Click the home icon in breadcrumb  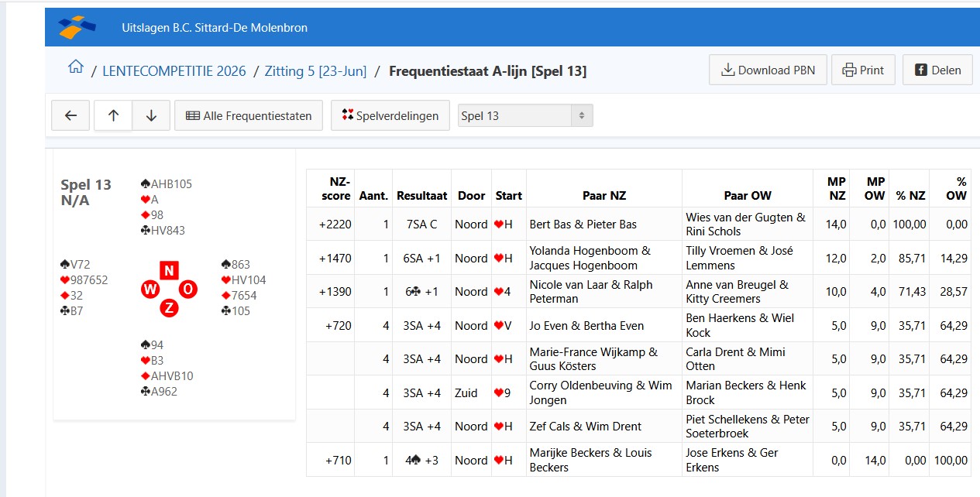point(75,67)
